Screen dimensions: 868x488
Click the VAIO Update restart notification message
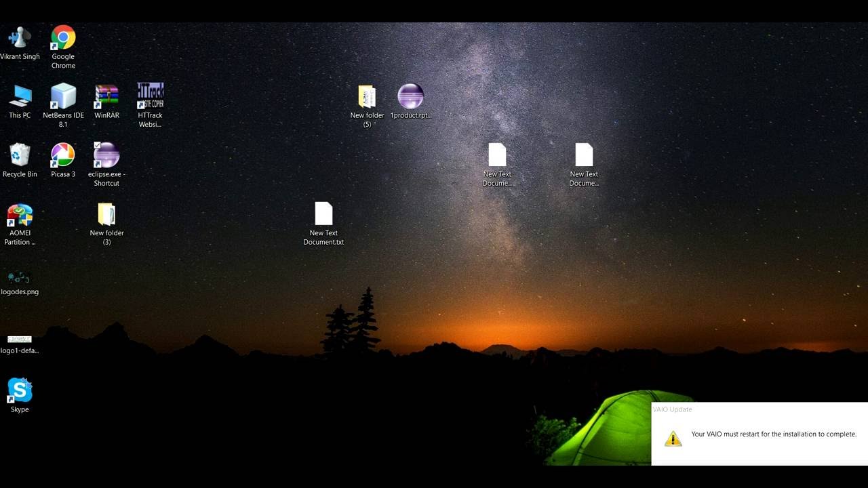774,434
